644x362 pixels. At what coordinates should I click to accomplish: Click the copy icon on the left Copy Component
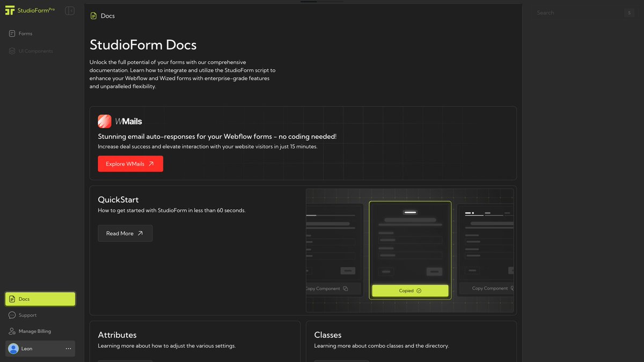[346, 289]
